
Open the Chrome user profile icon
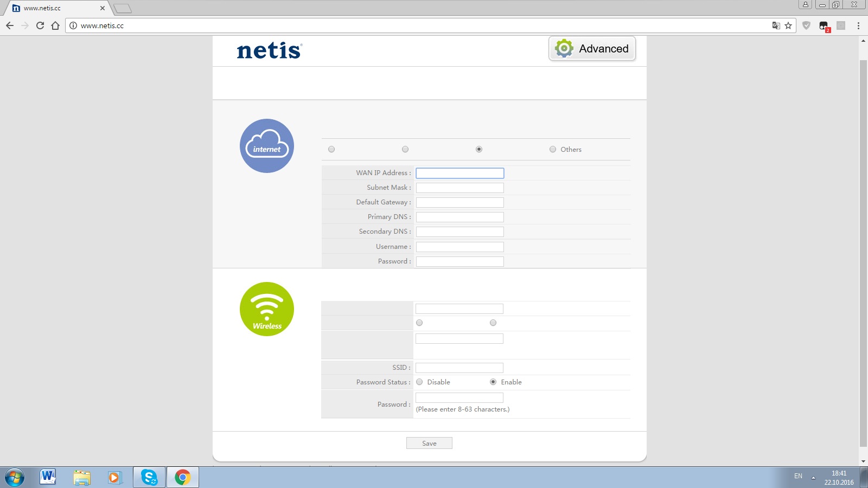coord(806,4)
